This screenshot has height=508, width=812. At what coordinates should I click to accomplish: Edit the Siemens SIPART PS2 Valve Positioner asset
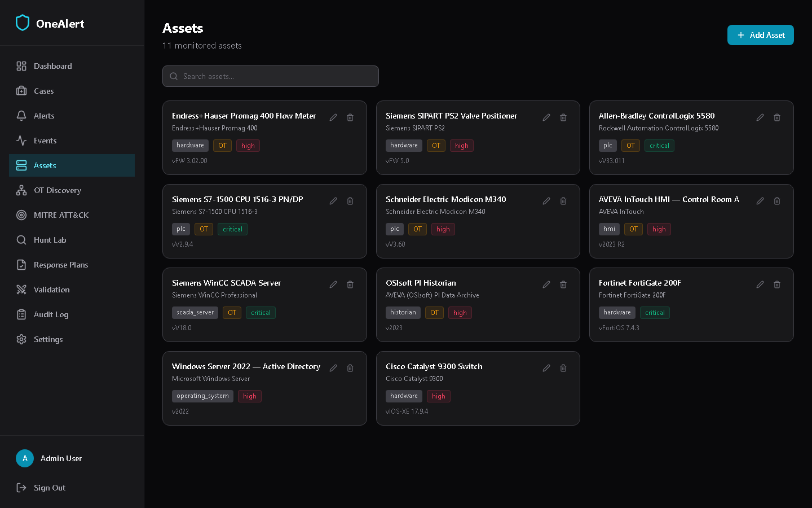point(546,117)
